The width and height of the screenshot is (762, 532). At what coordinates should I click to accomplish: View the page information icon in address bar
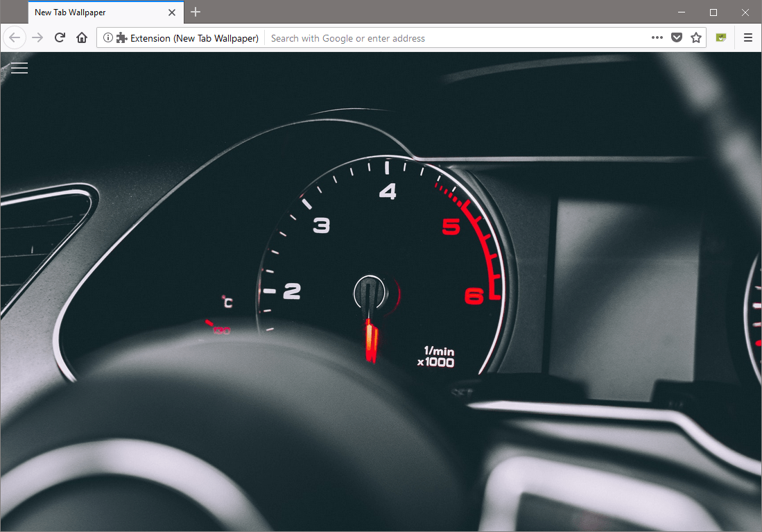point(108,37)
